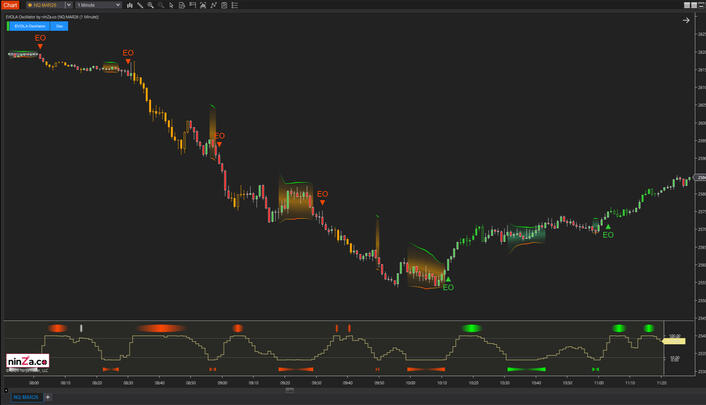Expand the arrow next to instrument selector
Screen dimensions: 706x405
[68, 5]
